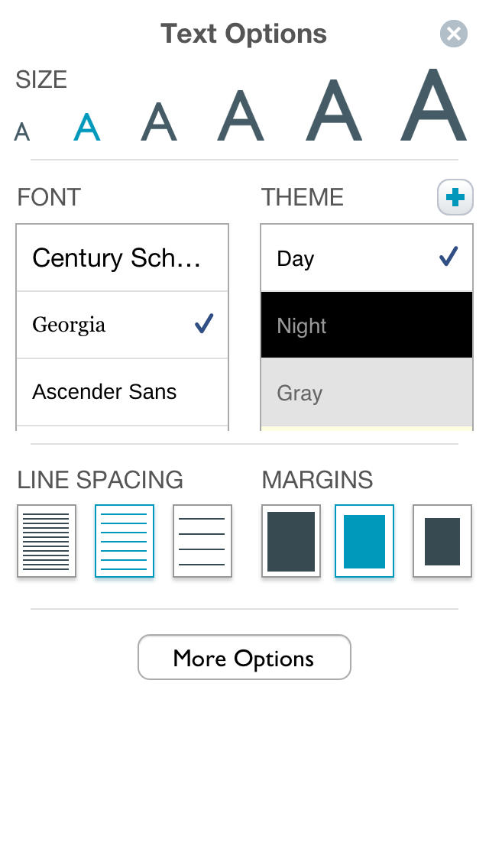
Task: Add a new theme with plus button
Action: click(455, 198)
